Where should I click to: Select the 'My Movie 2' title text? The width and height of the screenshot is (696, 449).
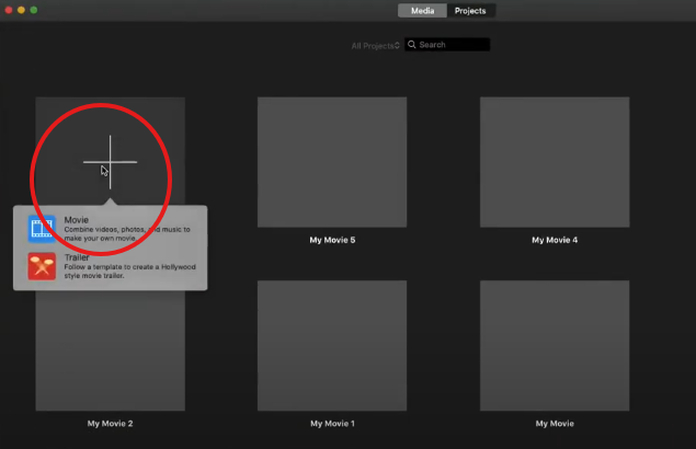[x=110, y=424]
